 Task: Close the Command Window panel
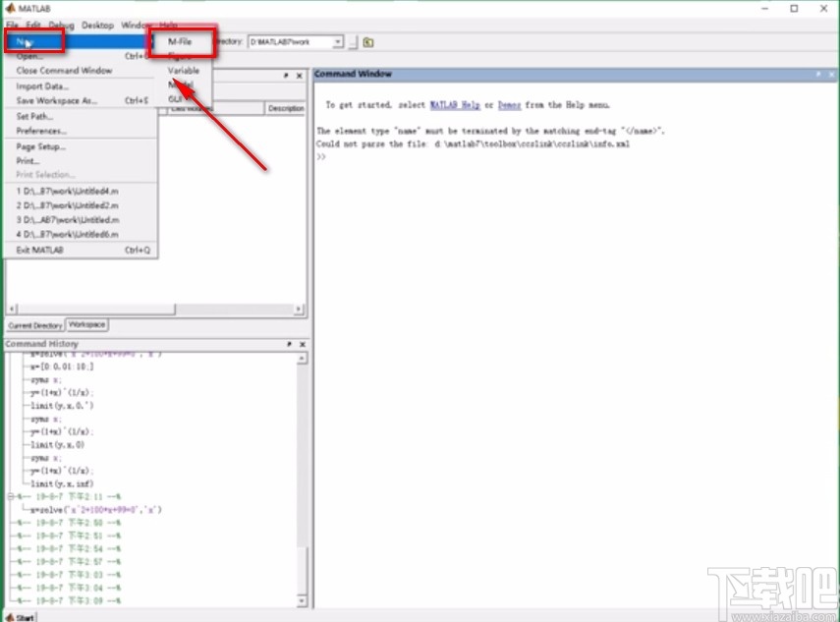(830, 75)
